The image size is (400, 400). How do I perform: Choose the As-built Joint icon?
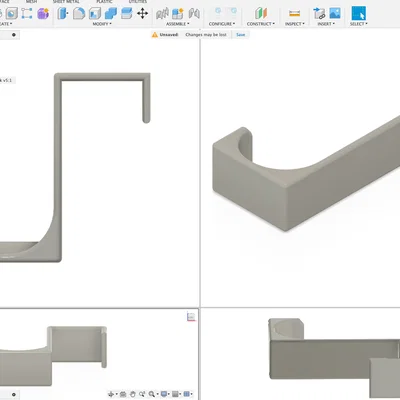(x=194, y=14)
